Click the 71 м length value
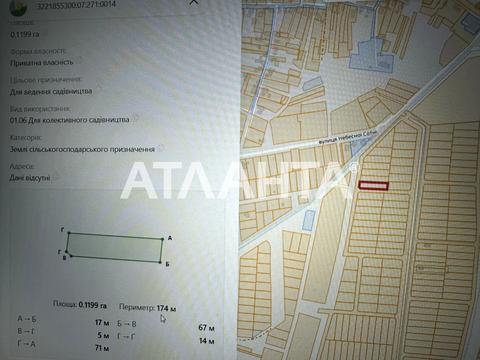Viewport: 480px width, 360px height. coord(102,348)
